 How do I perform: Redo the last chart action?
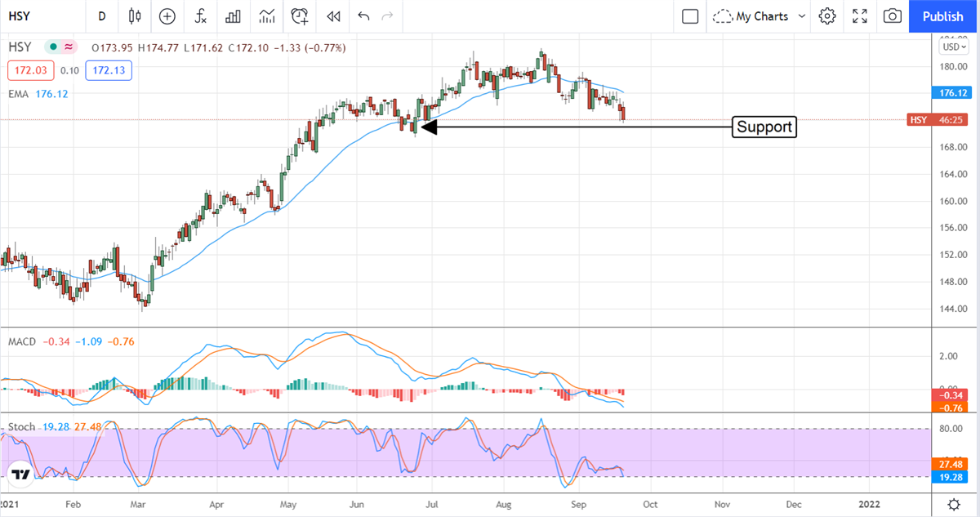point(388,16)
